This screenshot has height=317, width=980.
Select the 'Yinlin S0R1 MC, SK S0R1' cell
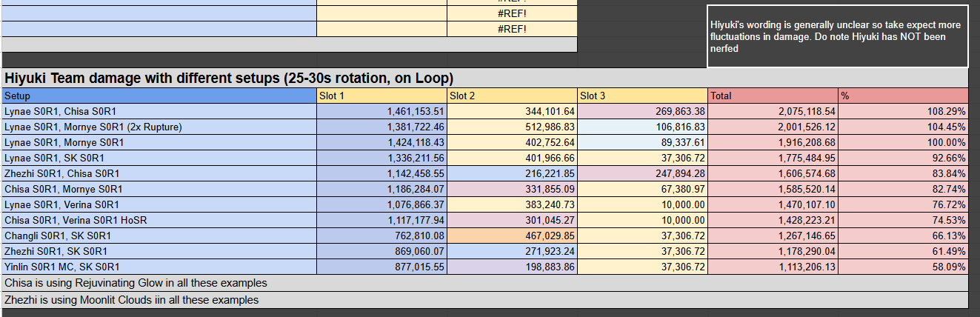159,267
